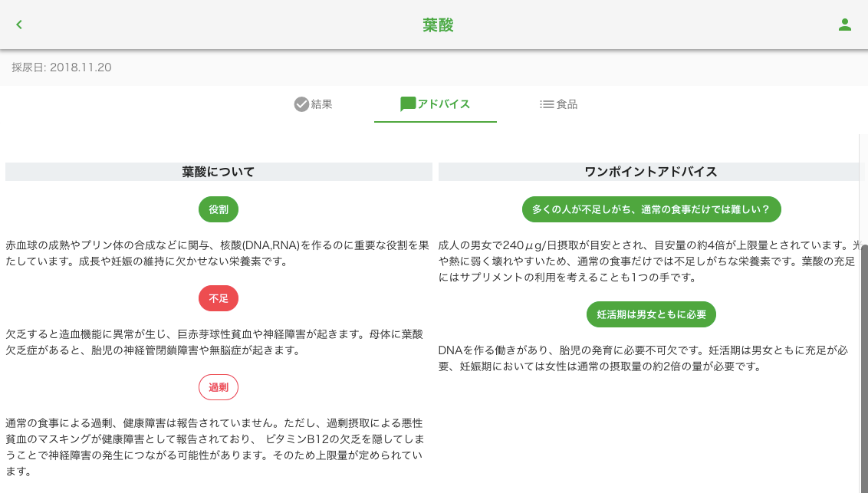Viewport: 868px width, 493px height.
Task: Click the outlined 過剰 badge
Action: click(219, 387)
